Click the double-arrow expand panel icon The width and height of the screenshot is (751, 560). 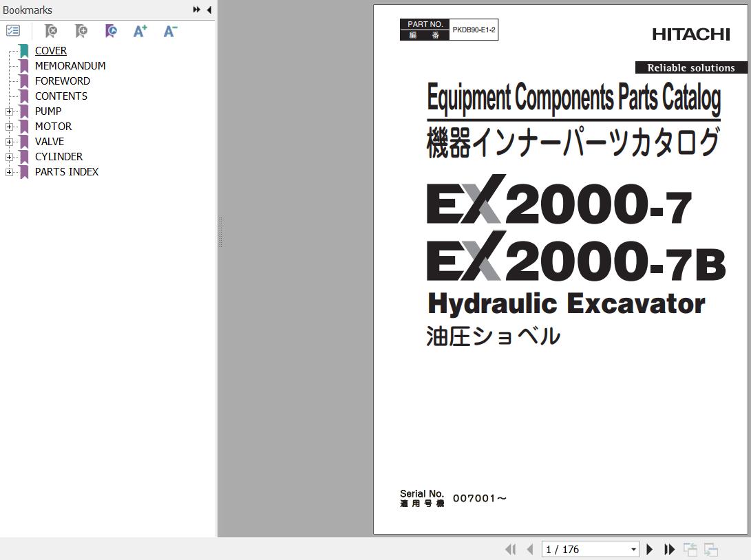(196, 10)
